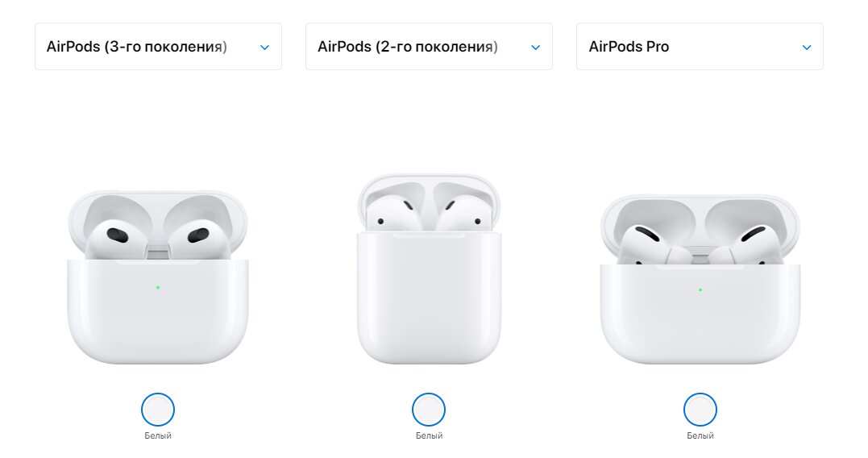Click the green status light on 3rd-generation AirPods case
Screen dimensions: 868x458
[x=158, y=287]
